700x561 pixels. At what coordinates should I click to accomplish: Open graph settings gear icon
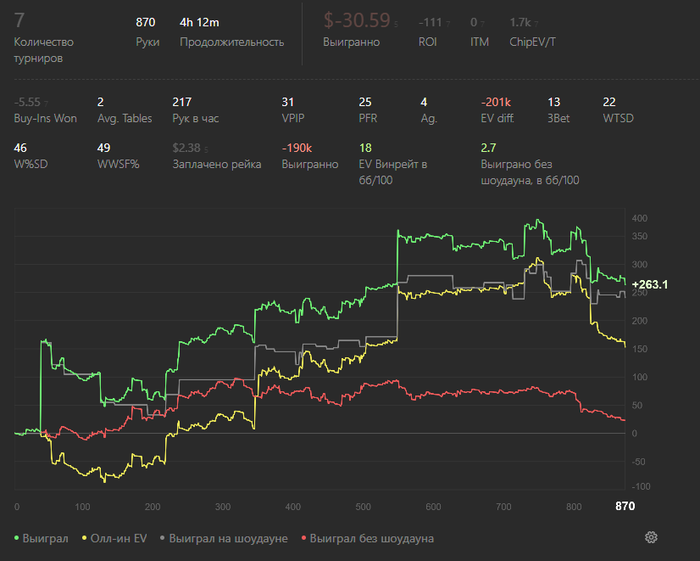(x=651, y=537)
